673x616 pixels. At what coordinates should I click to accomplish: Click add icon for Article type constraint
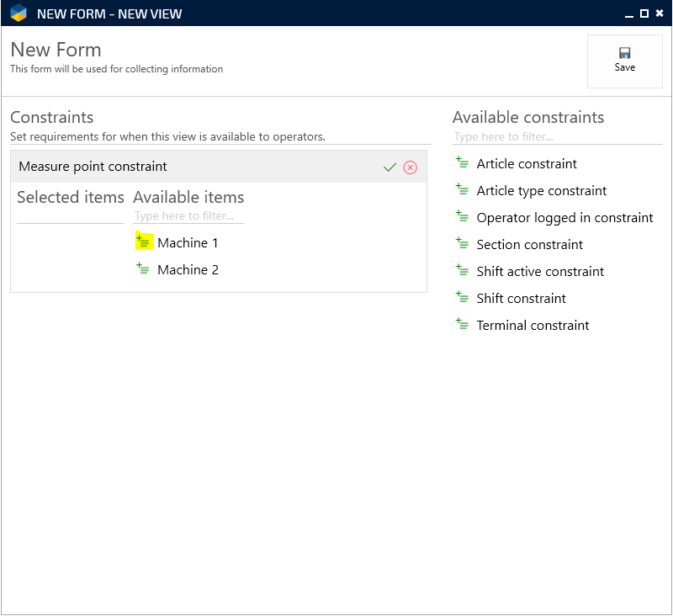(x=462, y=190)
